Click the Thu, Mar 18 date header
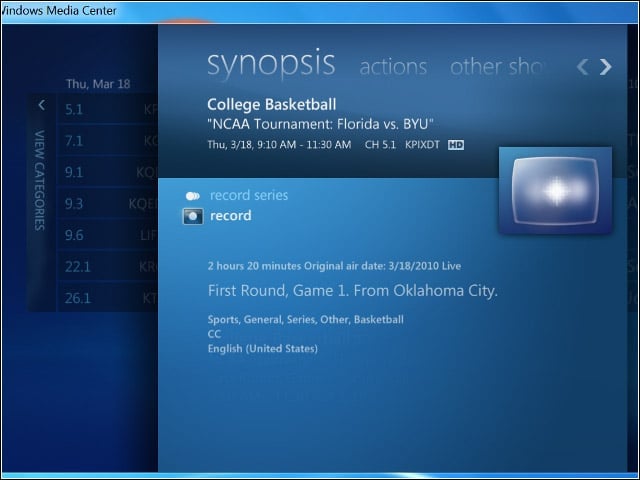 [x=98, y=84]
